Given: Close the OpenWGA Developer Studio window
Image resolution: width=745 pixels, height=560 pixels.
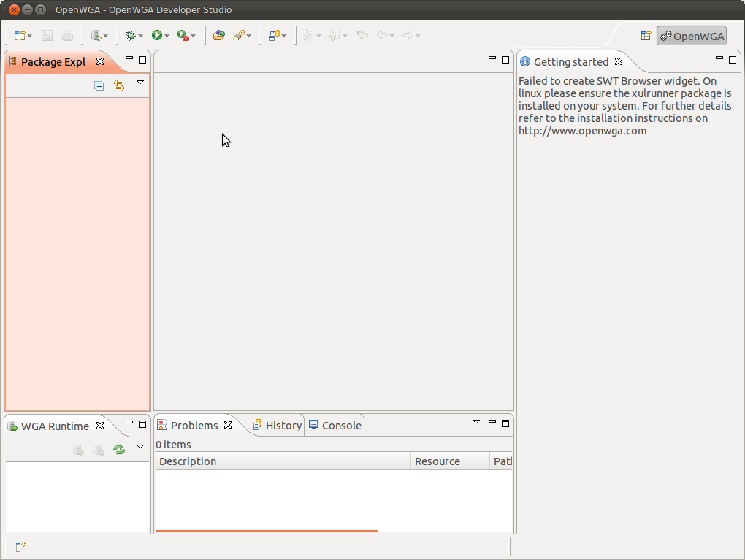Looking at the screenshot, I should pyautogui.click(x=14, y=9).
